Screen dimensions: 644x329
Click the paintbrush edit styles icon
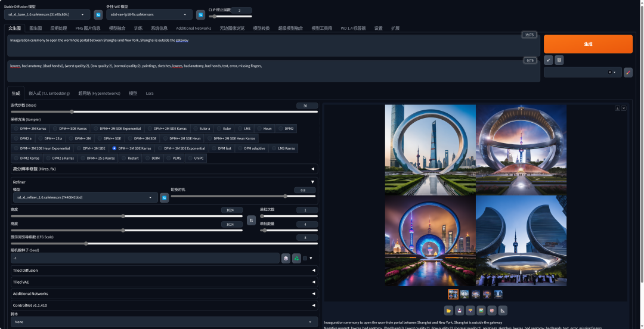pyautogui.click(x=628, y=72)
